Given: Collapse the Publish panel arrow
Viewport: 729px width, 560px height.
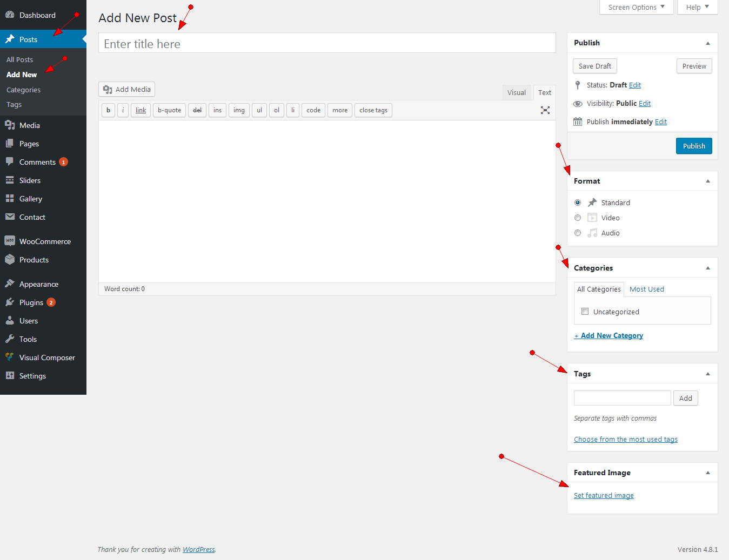Looking at the screenshot, I should pos(708,43).
